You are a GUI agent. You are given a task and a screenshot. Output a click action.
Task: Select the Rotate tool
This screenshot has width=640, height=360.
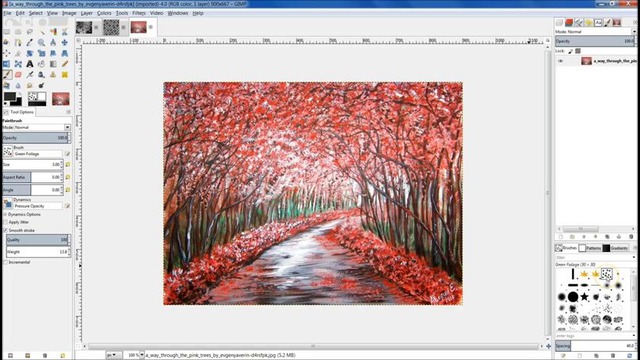(30, 53)
